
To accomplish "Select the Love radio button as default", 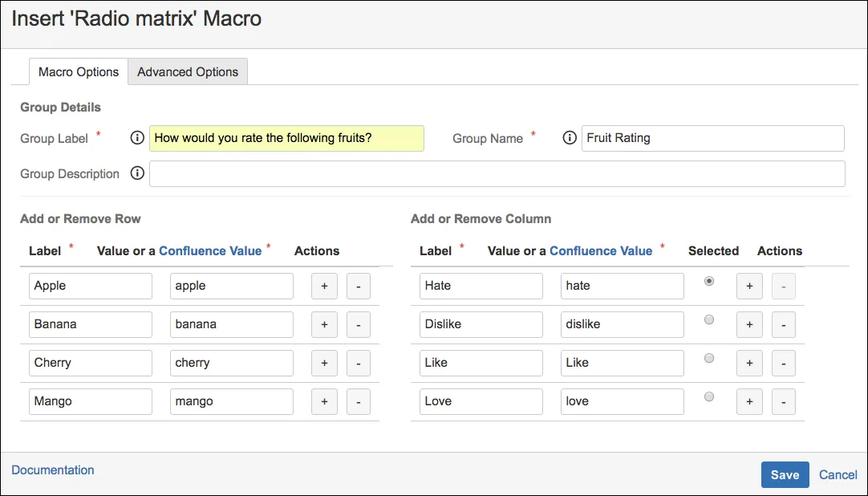I will point(709,396).
